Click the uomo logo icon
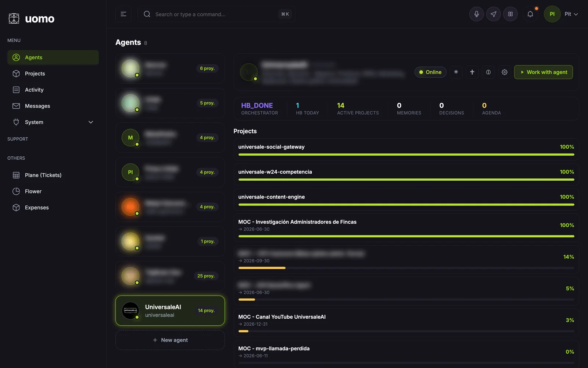Image resolution: width=588 pixels, height=368 pixels. pyautogui.click(x=14, y=18)
